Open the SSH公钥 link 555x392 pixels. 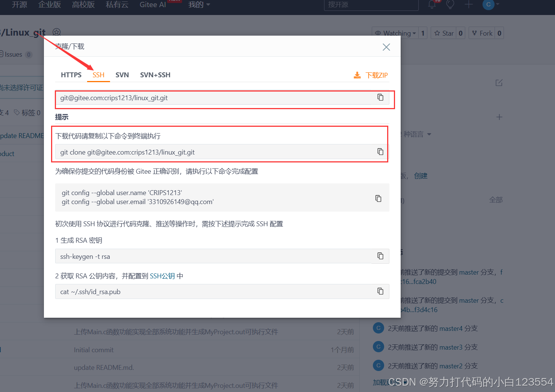pyautogui.click(x=162, y=276)
